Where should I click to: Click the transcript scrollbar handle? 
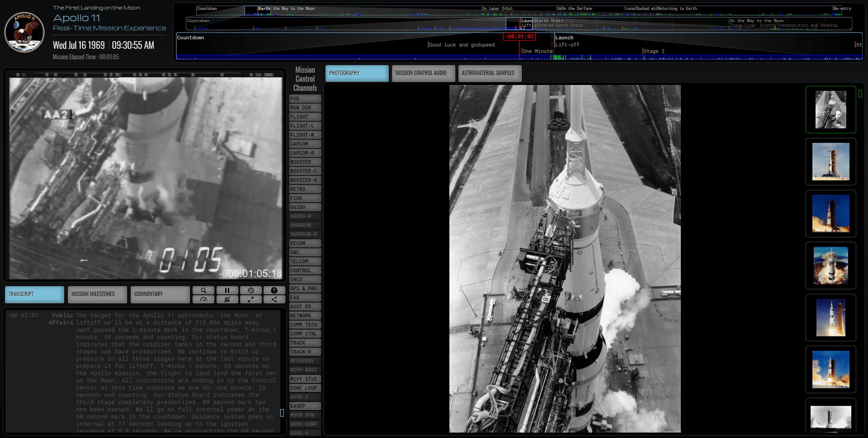[x=282, y=413]
